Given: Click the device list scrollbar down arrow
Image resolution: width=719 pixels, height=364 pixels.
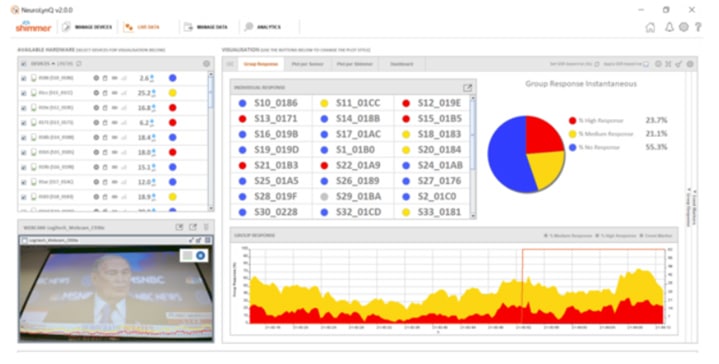Looking at the screenshot, I should (x=211, y=209).
